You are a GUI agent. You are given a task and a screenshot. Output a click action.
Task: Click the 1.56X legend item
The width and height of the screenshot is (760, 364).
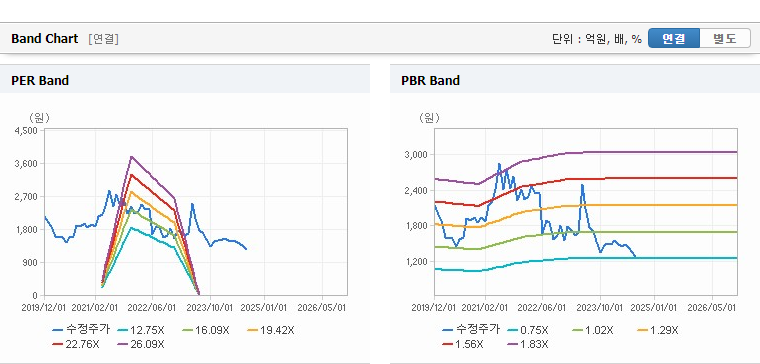463,345
